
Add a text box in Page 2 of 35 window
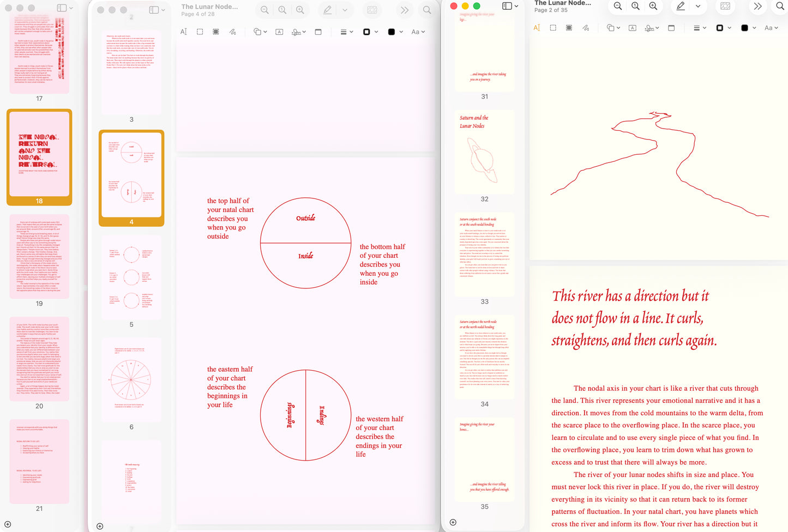point(633,28)
